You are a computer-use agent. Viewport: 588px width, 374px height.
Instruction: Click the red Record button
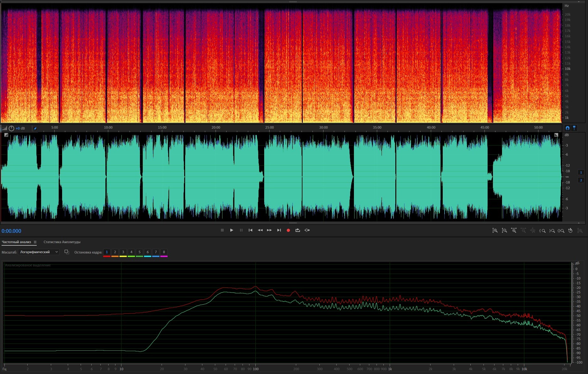[x=288, y=230]
